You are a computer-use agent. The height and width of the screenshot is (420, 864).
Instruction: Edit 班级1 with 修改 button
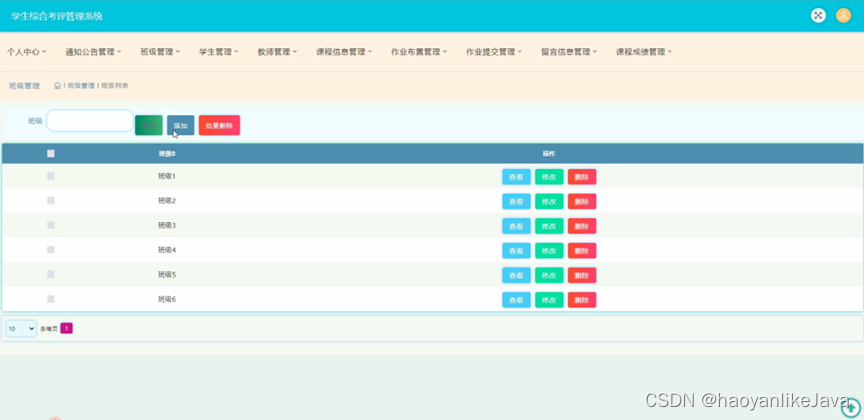[x=549, y=177]
